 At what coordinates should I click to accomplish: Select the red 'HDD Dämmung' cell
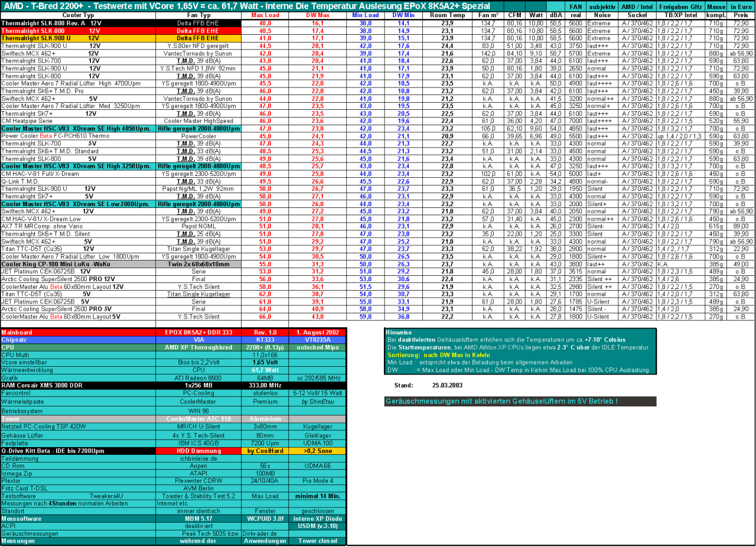pos(198,450)
